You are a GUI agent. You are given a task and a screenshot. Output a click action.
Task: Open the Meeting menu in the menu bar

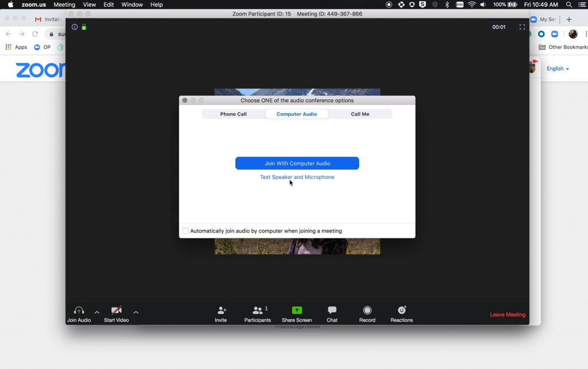[x=64, y=4]
